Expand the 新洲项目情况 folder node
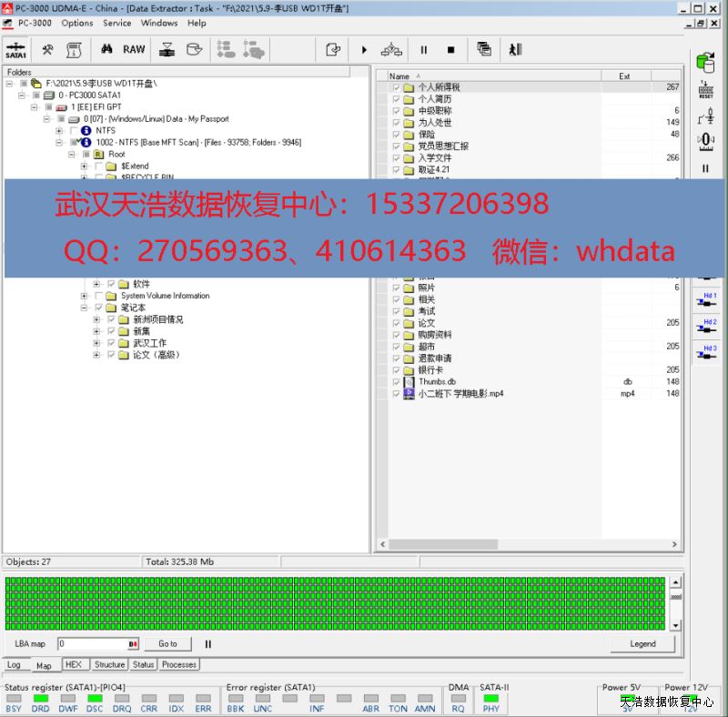 (x=96, y=319)
